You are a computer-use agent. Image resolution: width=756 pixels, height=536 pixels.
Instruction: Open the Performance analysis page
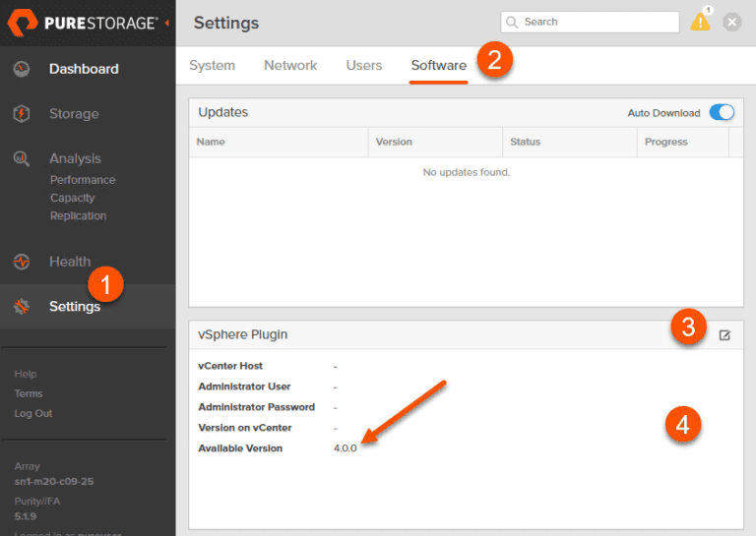[83, 180]
